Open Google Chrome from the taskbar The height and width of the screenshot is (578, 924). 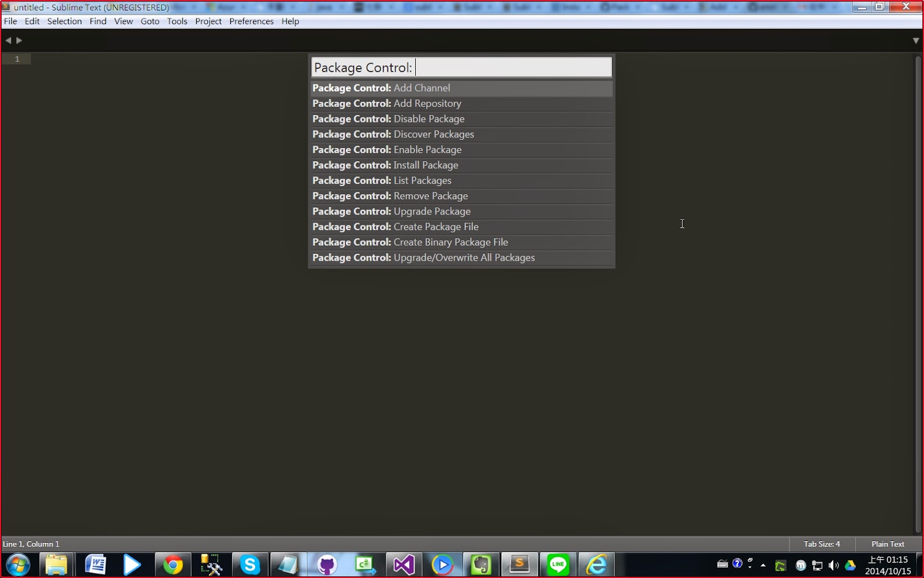[x=172, y=565]
